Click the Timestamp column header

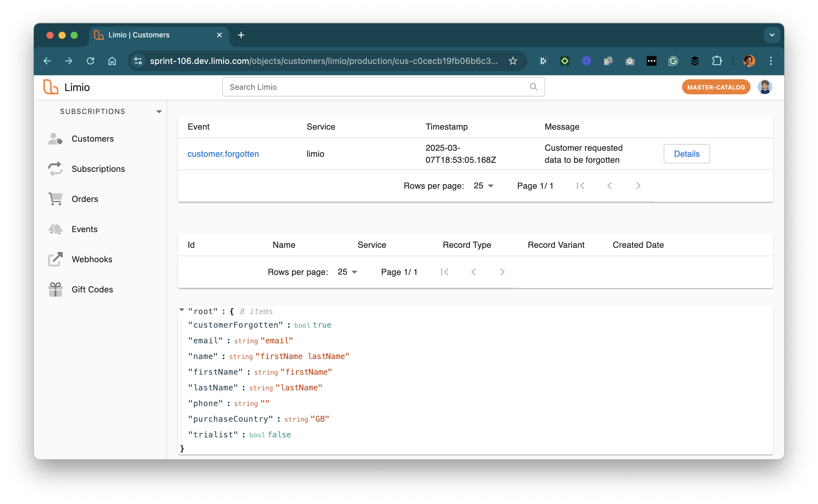pos(446,127)
